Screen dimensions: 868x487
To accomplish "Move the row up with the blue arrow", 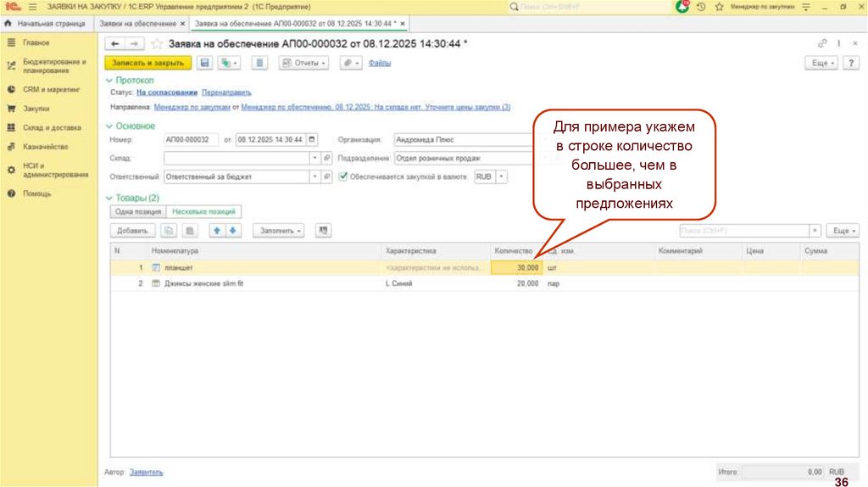I will tap(217, 230).
